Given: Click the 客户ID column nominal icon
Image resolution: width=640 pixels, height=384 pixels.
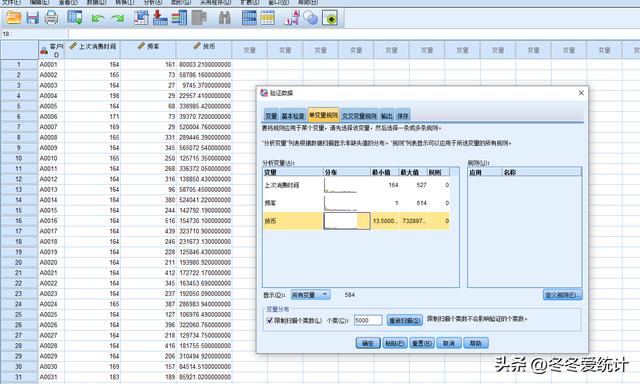Looking at the screenshot, I should pyautogui.click(x=44, y=51).
